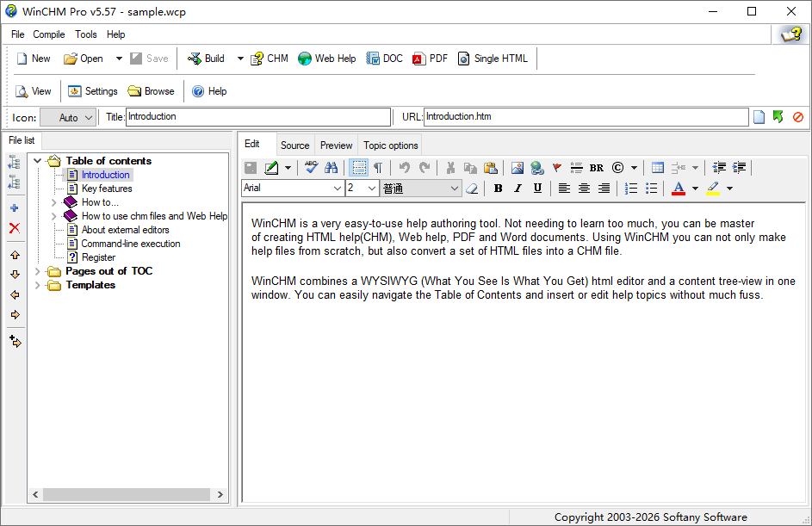Insert a bookmark with the red flag icon
Image resolution: width=812 pixels, height=526 pixels.
[557, 167]
